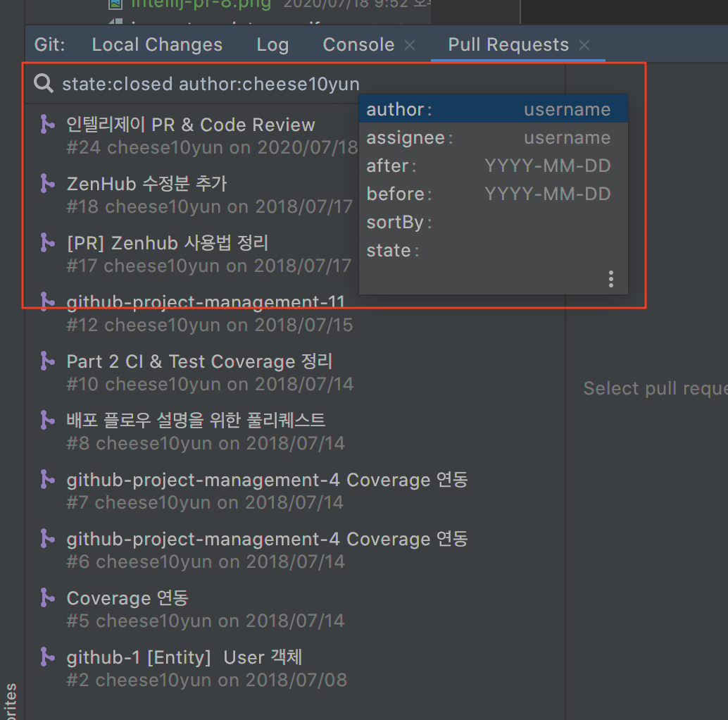Open pull request github-1 [Entity] User 객체
This screenshot has height=720, width=728.
184,657
